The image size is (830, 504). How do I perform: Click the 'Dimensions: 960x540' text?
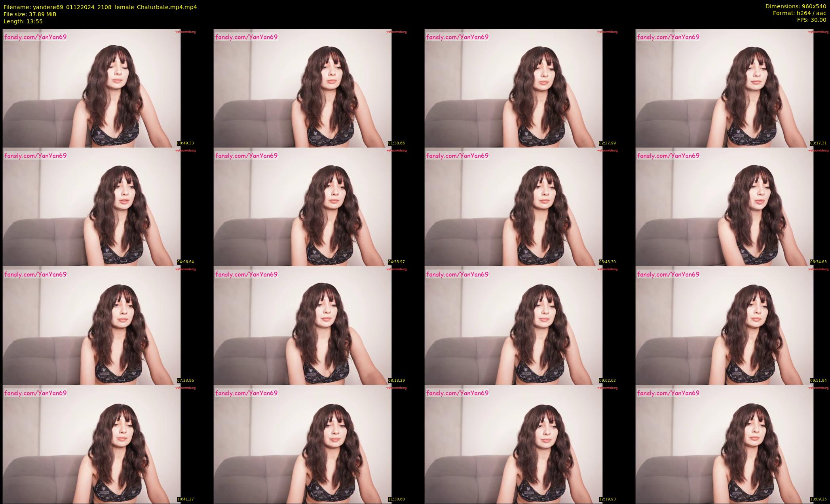coord(796,6)
